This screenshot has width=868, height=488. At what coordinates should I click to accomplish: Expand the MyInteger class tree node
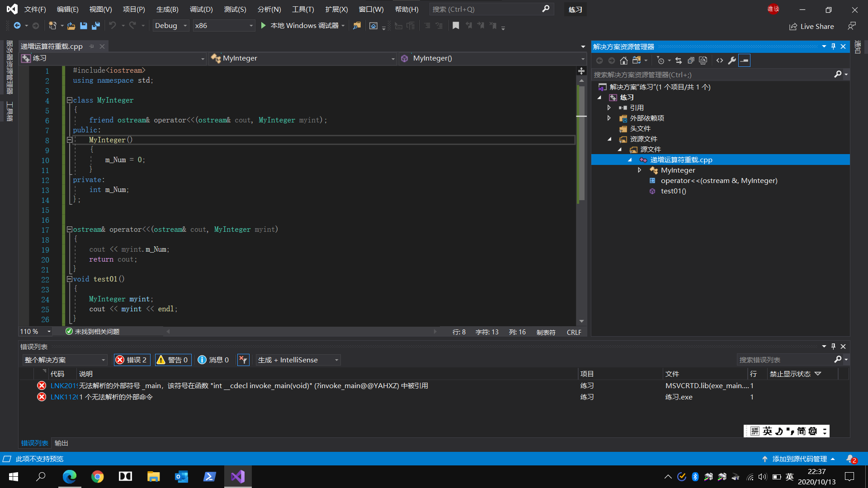640,170
